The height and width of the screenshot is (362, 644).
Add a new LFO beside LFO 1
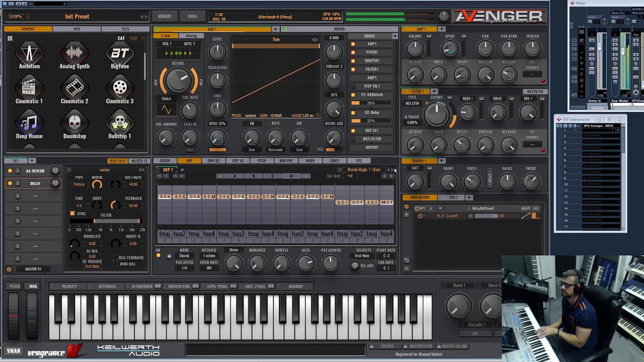click(469, 198)
